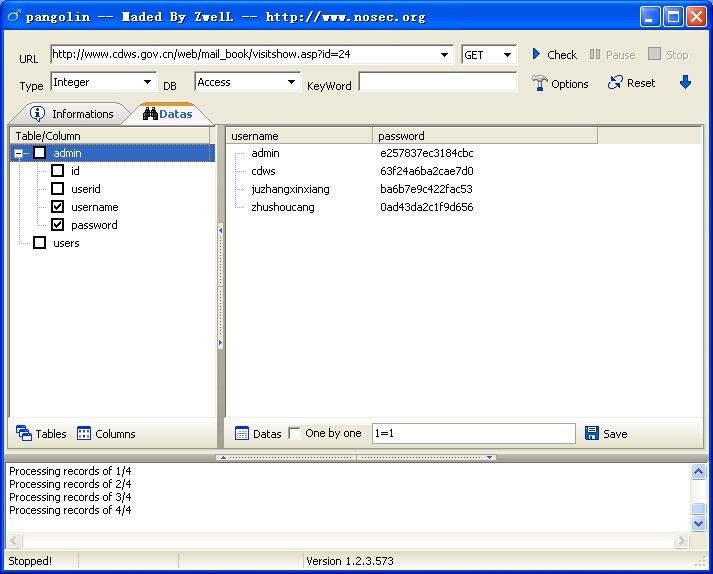Check the userid column checkbox
Viewport: 713px width, 574px height.
[57, 188]
